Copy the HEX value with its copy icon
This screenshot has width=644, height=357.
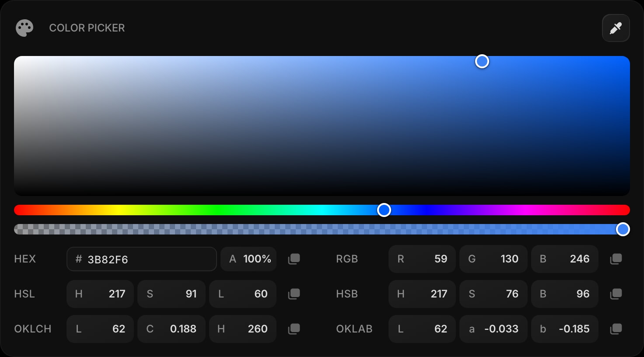click(x=294, y=259)
